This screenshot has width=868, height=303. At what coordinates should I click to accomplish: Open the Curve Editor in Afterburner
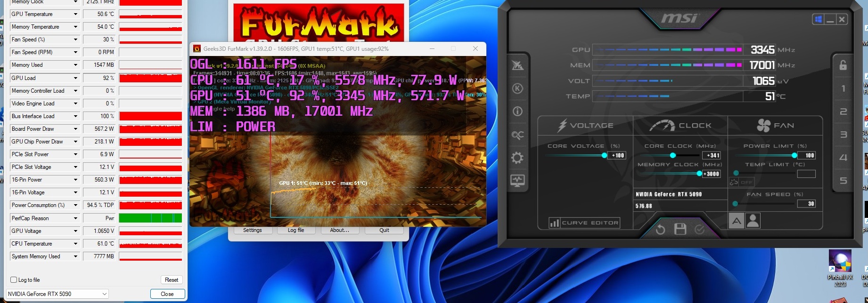[x=584, y=223]
